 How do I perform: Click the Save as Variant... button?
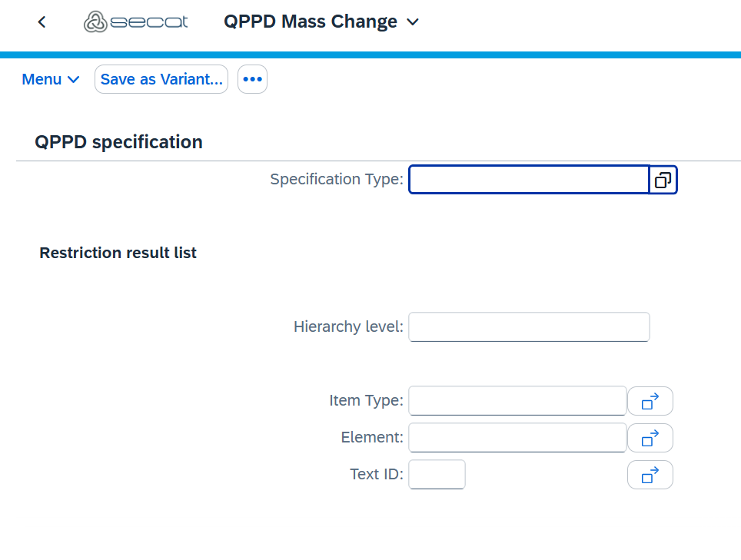161,79
